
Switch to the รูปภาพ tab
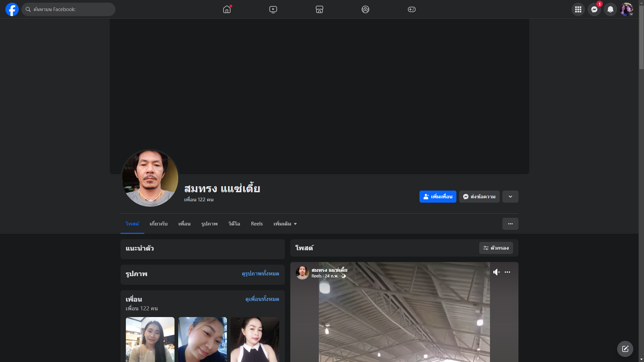(x=209, y=224)
